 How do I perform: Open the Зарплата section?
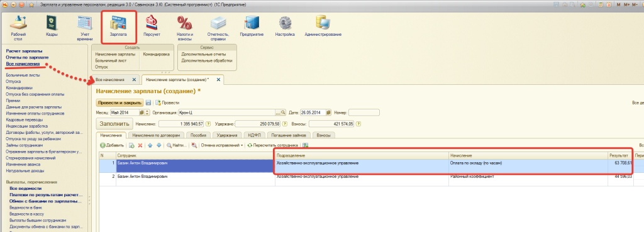(x=118, y=26)
